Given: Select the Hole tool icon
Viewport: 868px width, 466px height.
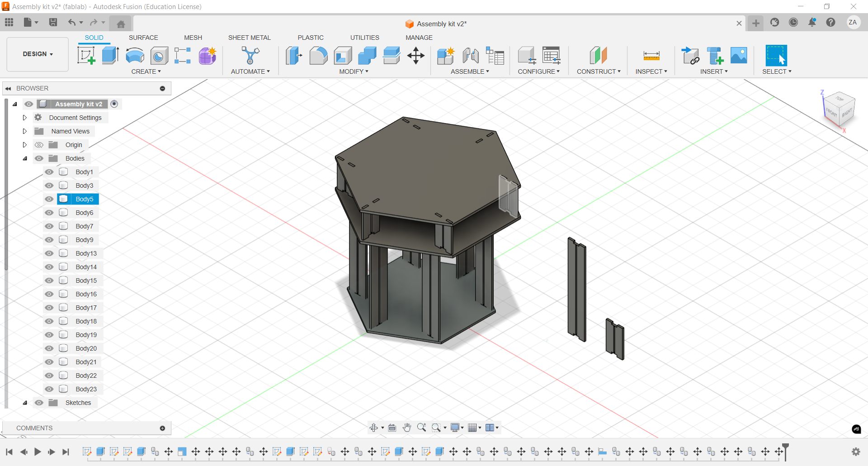Looking at the screenshot, I should [159, 56].
